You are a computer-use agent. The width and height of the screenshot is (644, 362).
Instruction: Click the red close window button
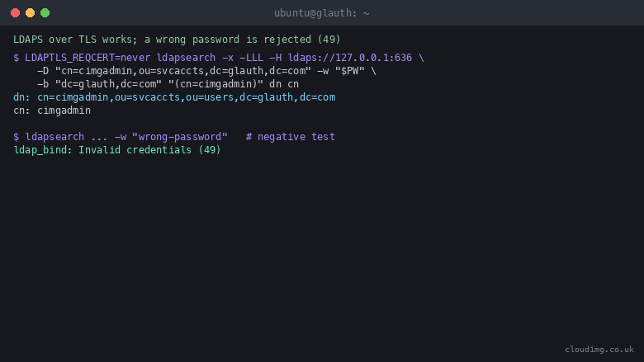15,12
